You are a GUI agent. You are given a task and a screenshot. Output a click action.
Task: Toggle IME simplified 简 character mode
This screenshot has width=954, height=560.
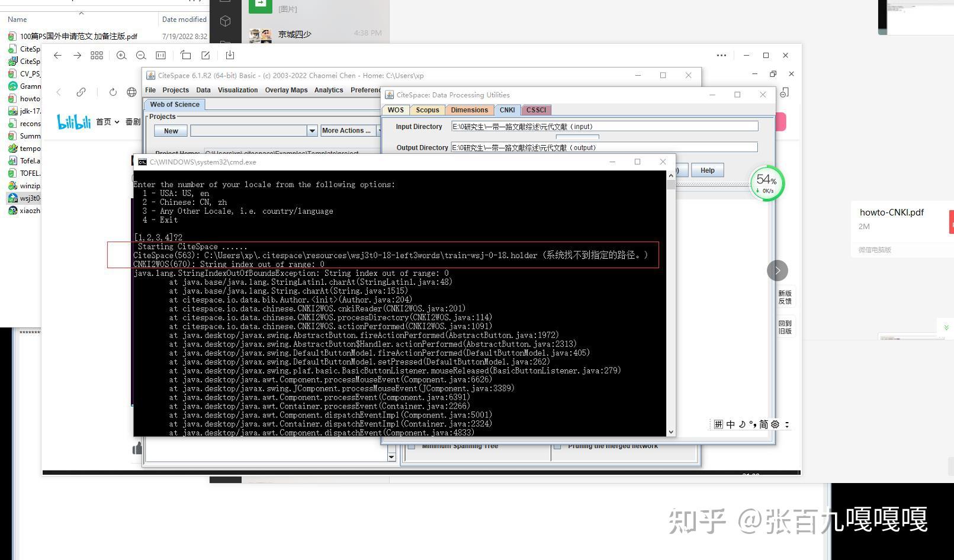763,424
